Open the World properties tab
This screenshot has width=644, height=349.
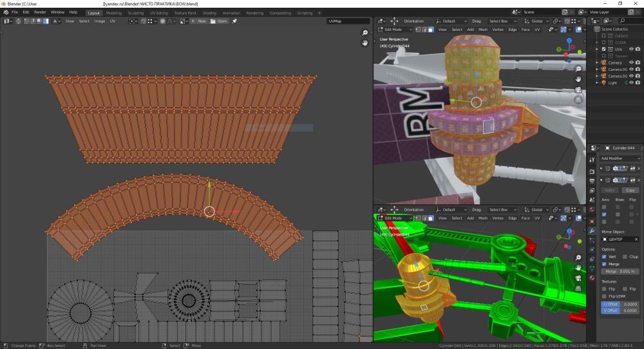pyautogui.click(x=592, y=209)
